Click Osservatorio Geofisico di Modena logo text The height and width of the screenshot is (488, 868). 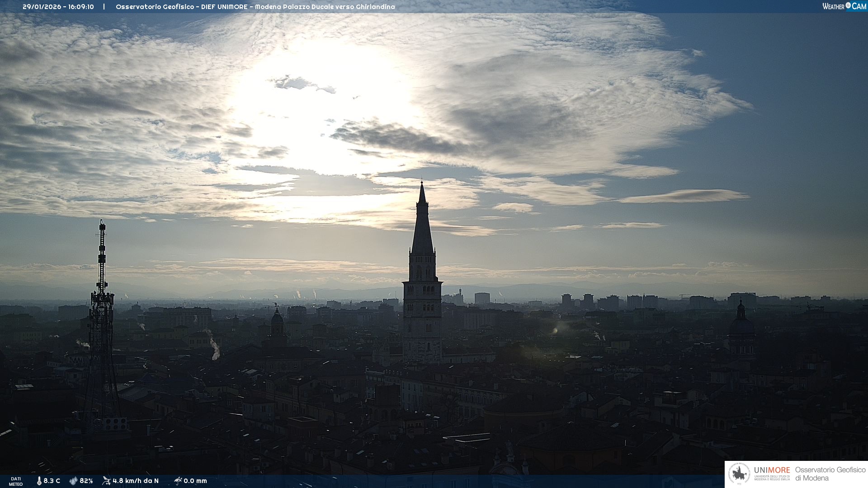830,474
